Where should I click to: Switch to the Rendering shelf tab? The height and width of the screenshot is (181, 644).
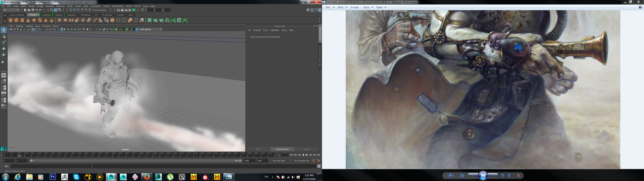[86, 15]
